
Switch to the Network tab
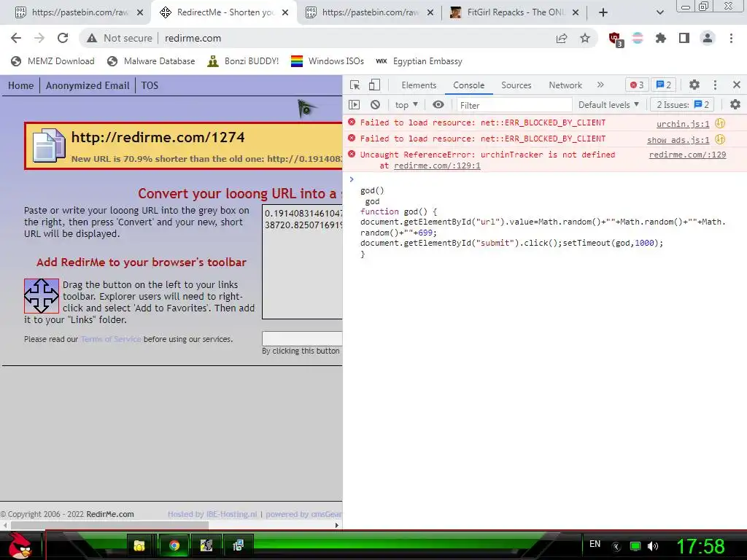565,85
